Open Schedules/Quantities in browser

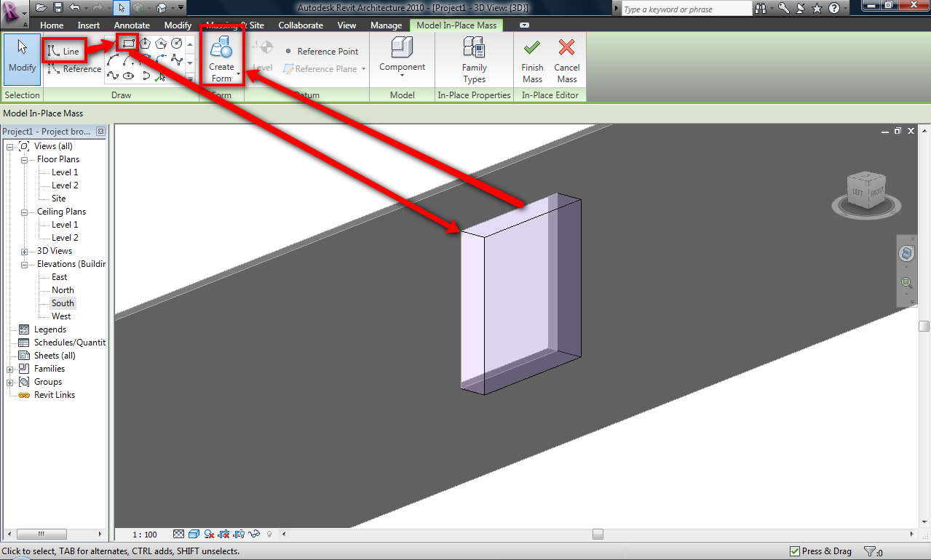70,343
